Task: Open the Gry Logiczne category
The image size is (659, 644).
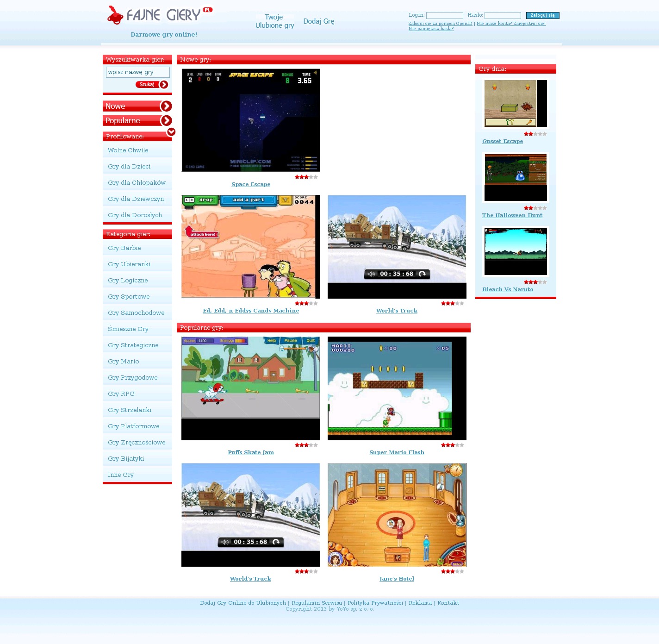Action: pos(128,281)
